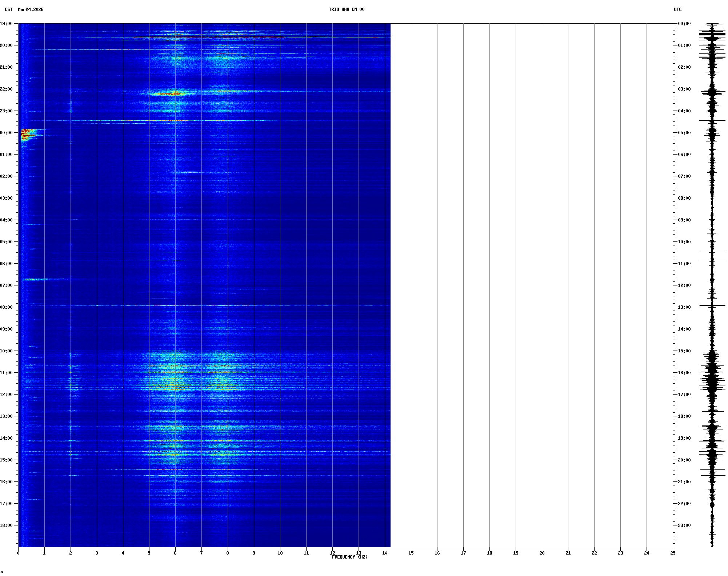Click the 6 Hz frequency axis label
Image resolution: width=728 pixels, height=576 pixels.
pos(175,553)
